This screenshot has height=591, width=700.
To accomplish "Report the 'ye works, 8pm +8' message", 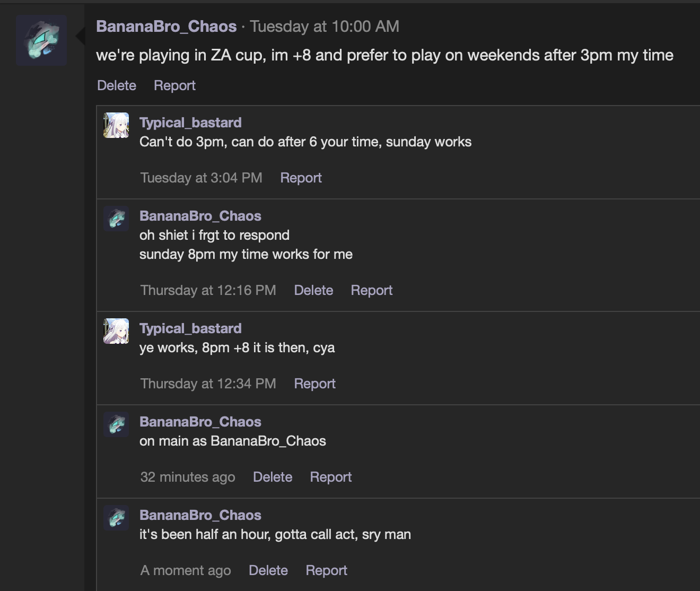I will tap(314, 384).
